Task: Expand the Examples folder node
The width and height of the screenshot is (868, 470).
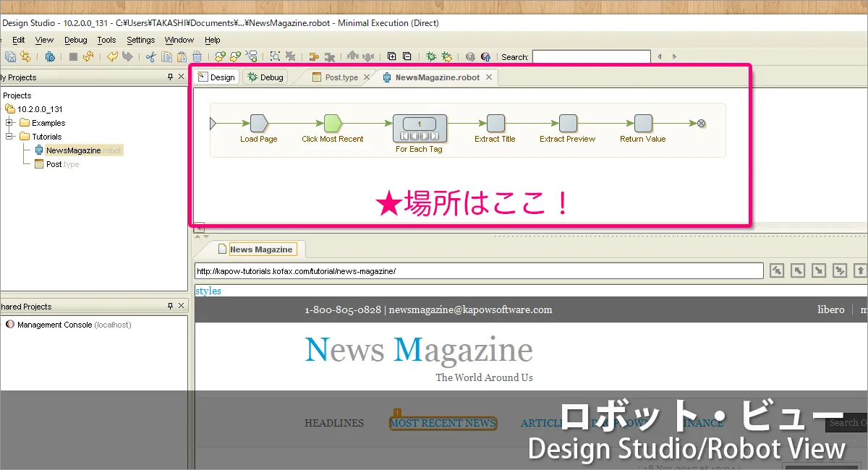Action: [x=10, y=123]
